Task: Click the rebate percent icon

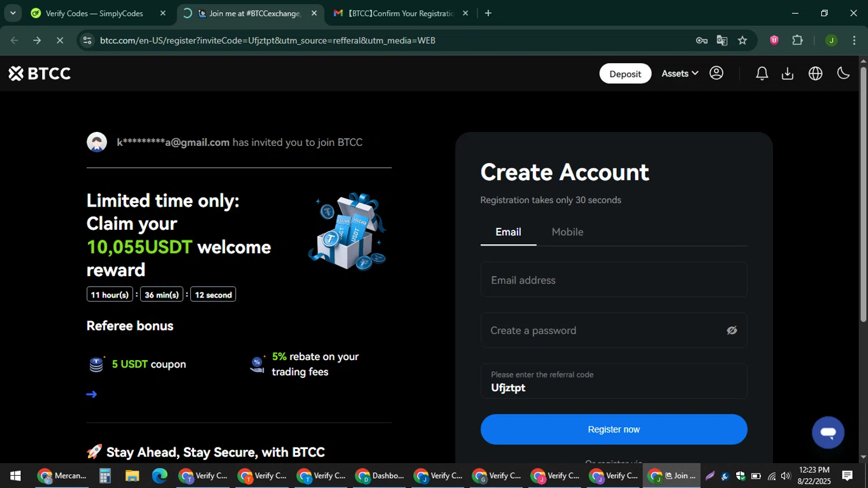Action: pos(258,364)
